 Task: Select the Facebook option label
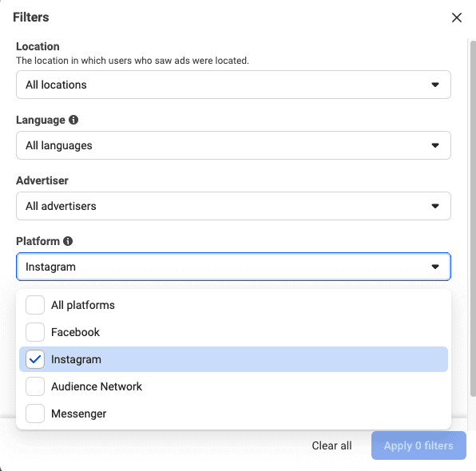pos(75,332)
